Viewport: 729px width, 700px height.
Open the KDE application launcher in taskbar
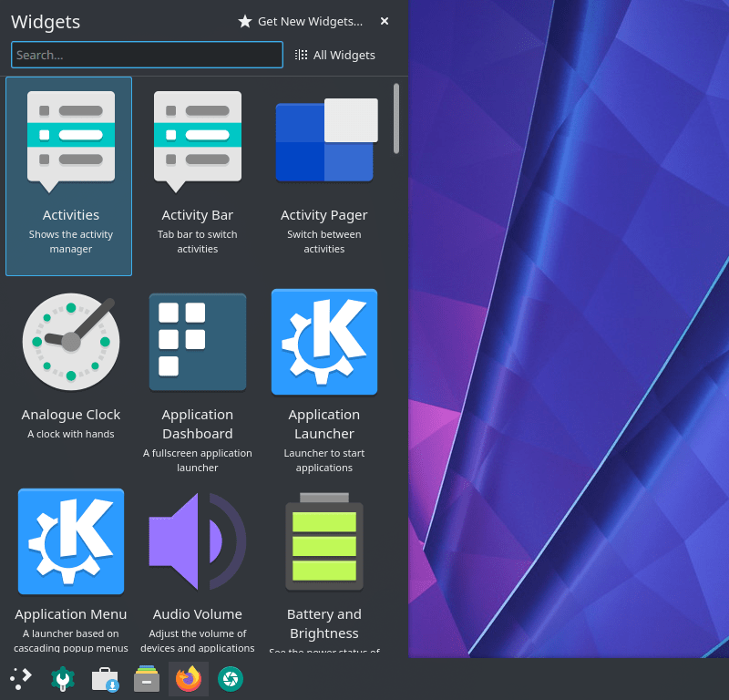click(20, 679)
